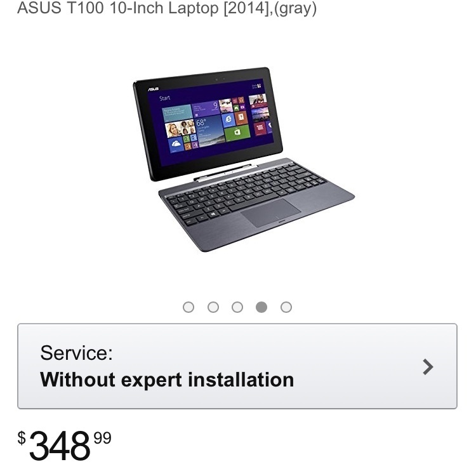Select the second image carousel dot
Viewport: 476px width, 469px height.
point(213,307)
